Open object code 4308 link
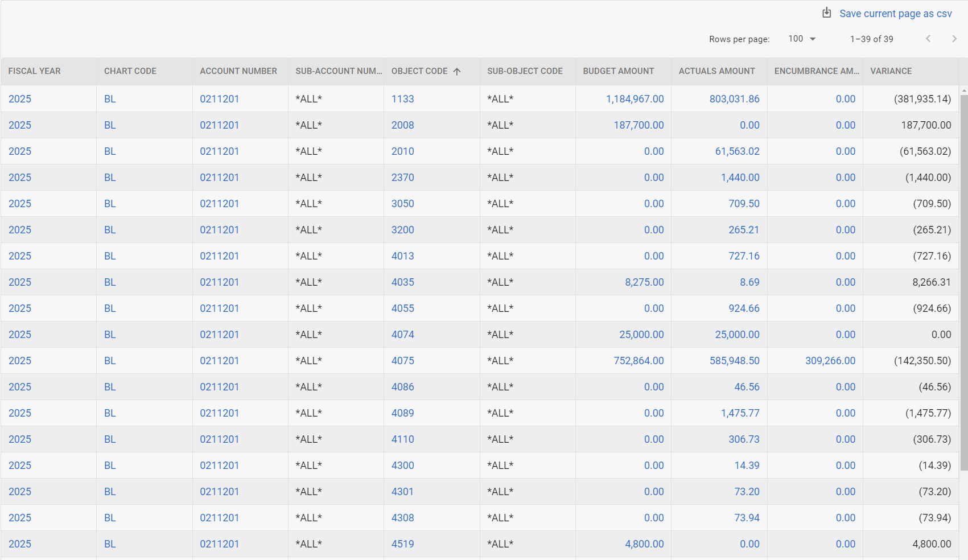968x560 pixels. point(402,518)
